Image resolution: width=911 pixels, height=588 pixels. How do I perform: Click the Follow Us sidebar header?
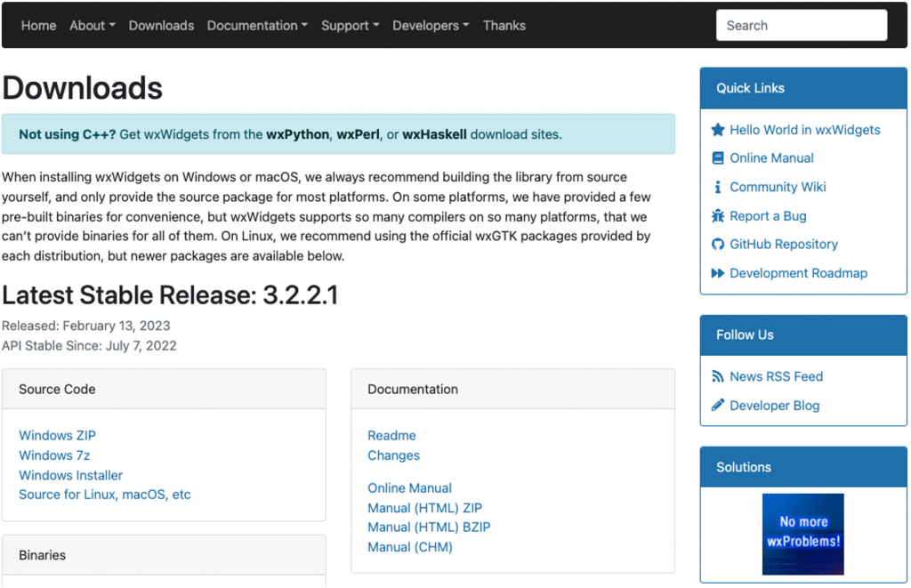(803, 335)
